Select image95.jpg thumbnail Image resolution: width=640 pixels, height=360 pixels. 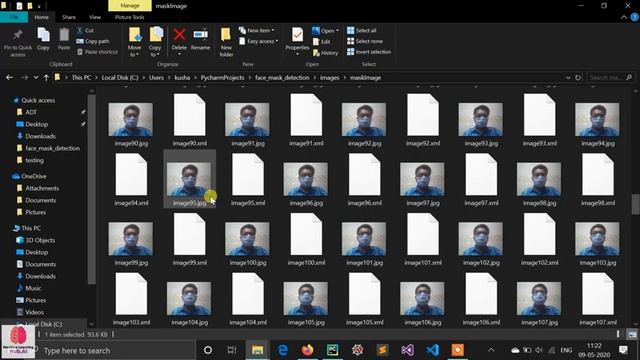point(189,179)
